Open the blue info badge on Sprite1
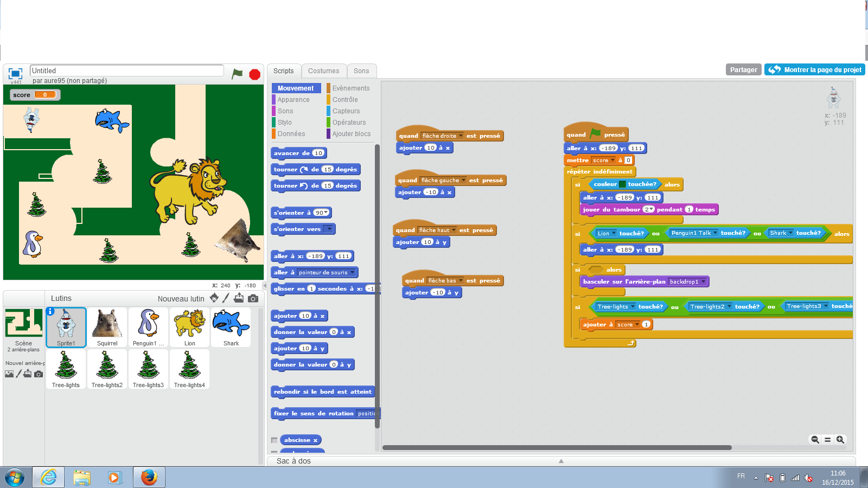 point(50,311)
